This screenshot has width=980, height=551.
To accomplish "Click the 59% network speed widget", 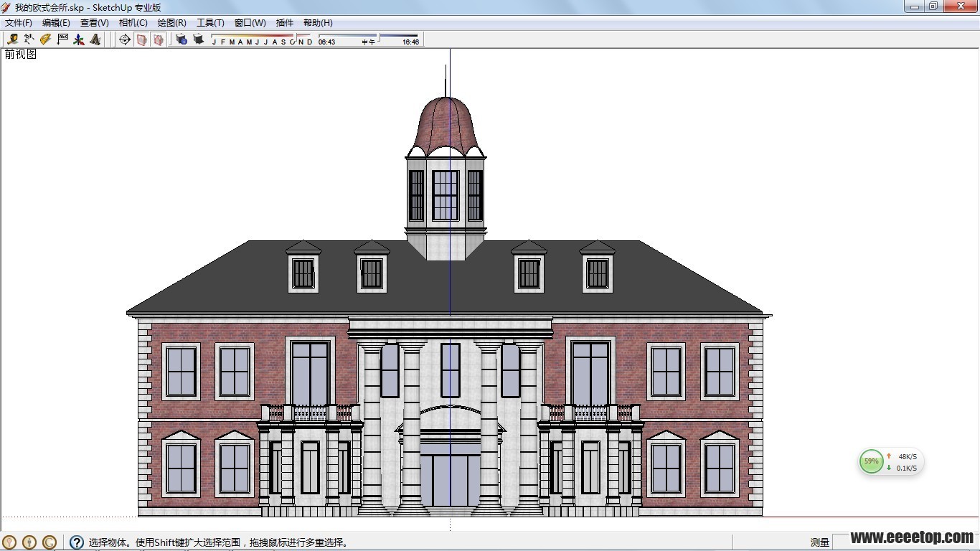I will point(890,462).
